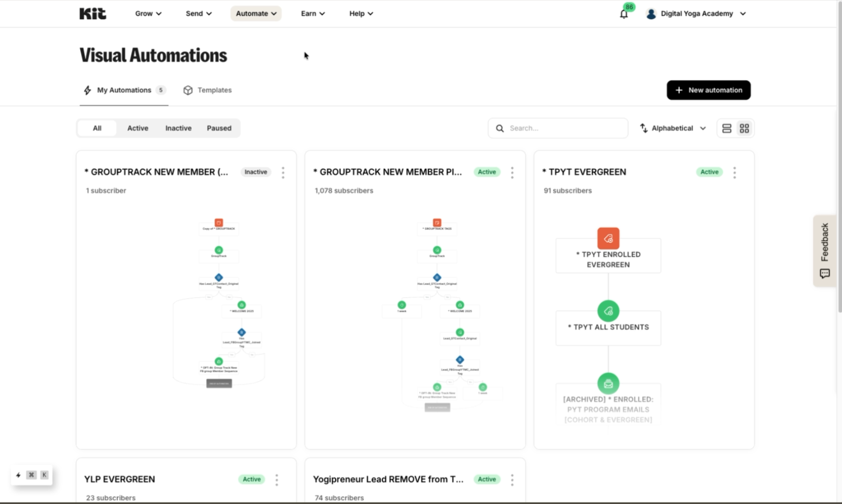
Task: Show All automations filter
Action: point(97,128)
